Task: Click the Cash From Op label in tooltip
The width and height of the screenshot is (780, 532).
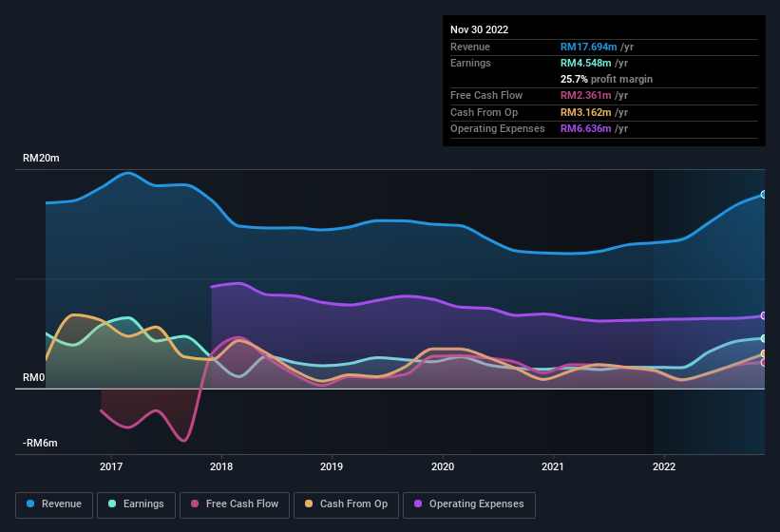Action: tap(484, 112)
